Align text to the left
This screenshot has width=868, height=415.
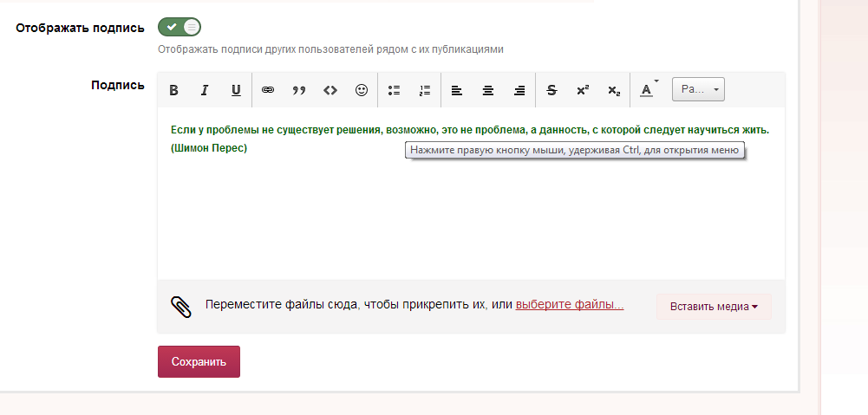click(457, 90)
